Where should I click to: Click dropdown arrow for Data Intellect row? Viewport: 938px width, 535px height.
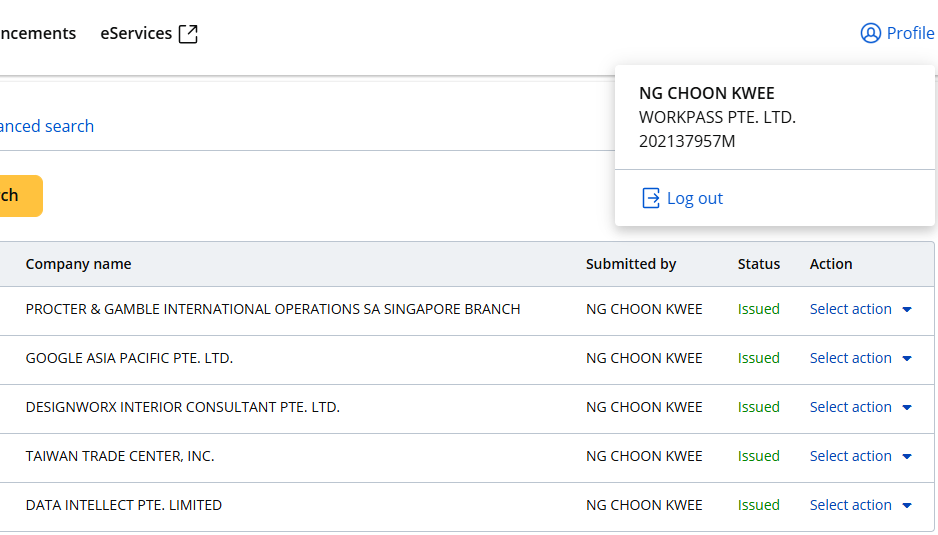click(907, 506)
